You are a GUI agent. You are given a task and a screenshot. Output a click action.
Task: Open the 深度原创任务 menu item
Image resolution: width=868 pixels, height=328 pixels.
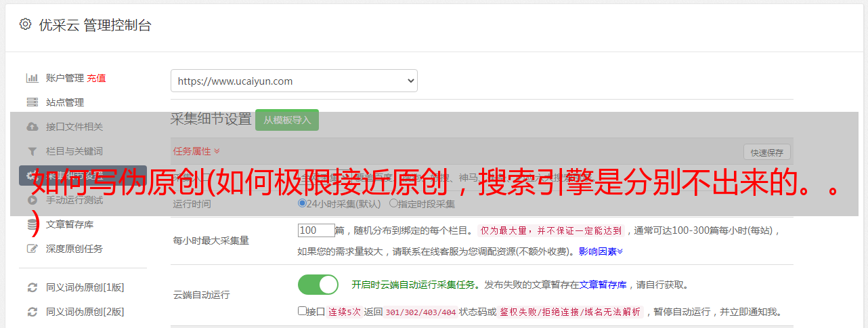point(74,249)
